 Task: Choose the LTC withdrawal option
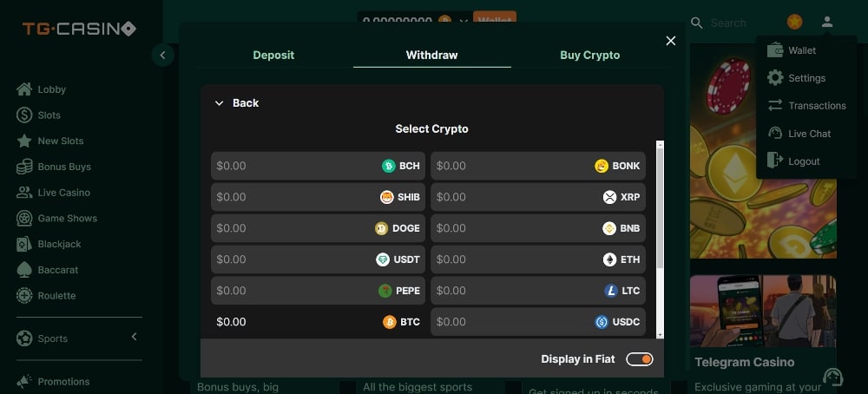pos(538,291)
